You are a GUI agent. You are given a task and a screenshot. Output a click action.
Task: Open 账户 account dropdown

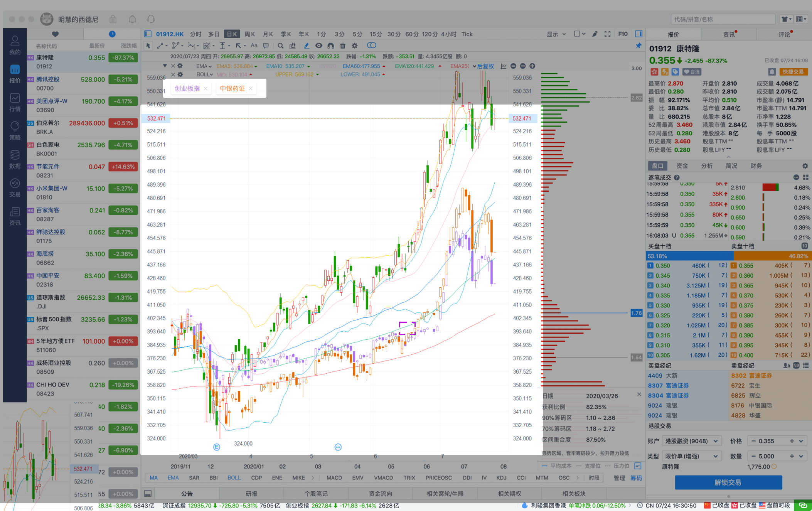tap(691, 441)
